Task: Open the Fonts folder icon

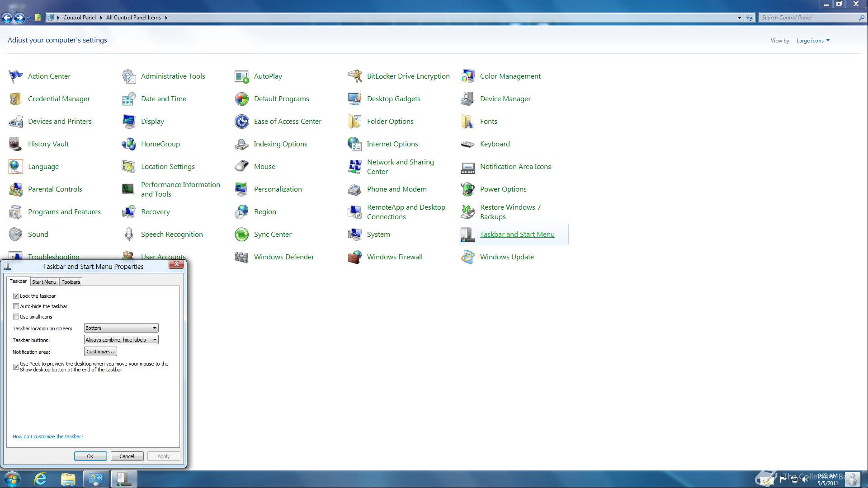Action: tap(467, 122)
